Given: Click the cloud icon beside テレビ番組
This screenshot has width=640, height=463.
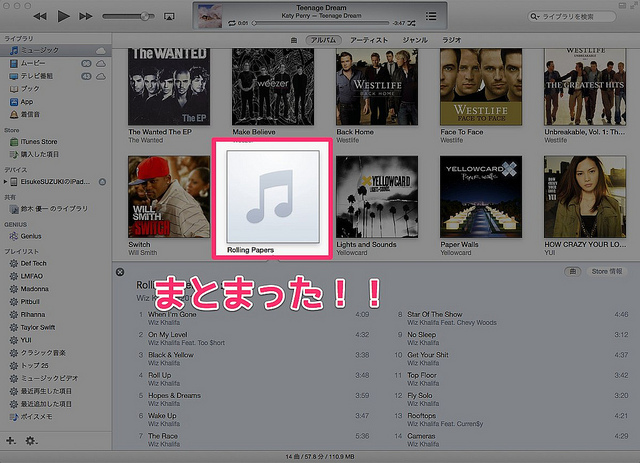Looking at the screenshot, I should pos(101,76).
